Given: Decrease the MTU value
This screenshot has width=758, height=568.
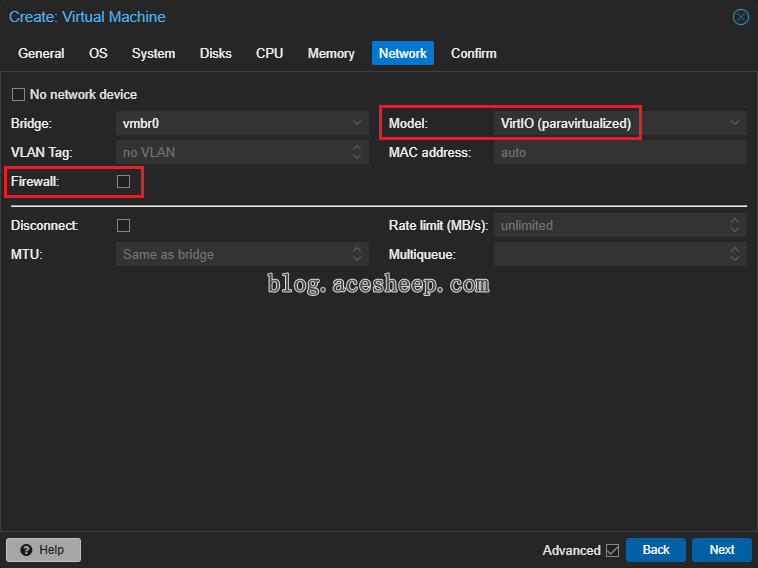Looking at the screenshot, I should [x=357, y=259].
